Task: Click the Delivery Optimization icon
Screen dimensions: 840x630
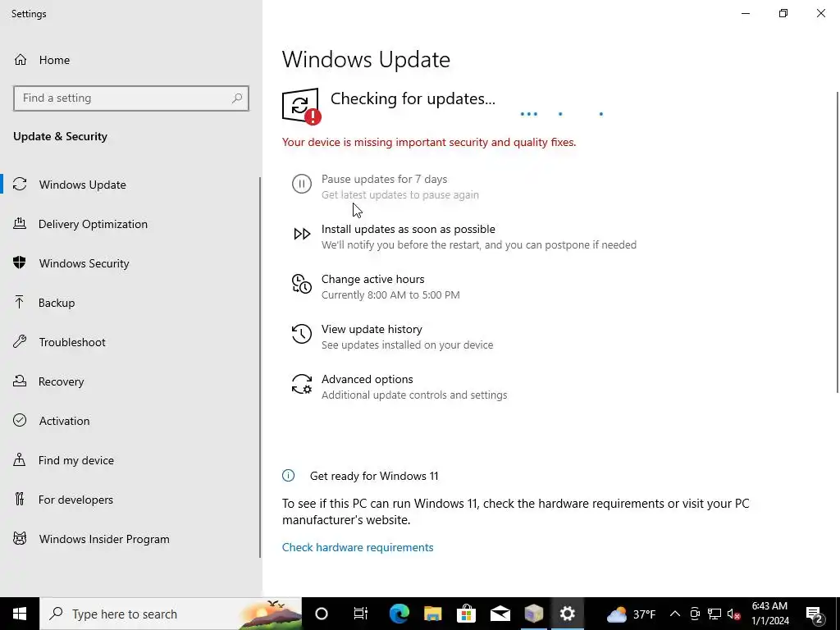Action: click(x=20, y=223)
